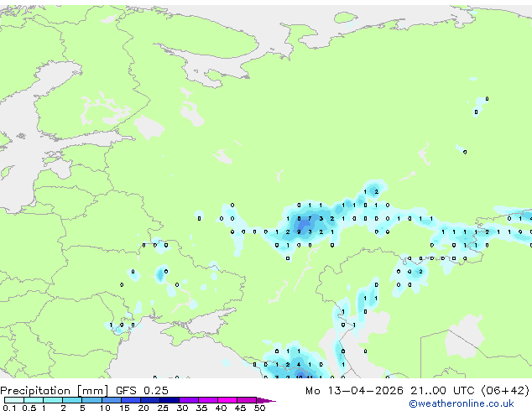This screenshot has width=532, height=411.
Task: Select the 40–45 mm magenta legend swatch
Action: pyautogui.click(x=227, y=400)
